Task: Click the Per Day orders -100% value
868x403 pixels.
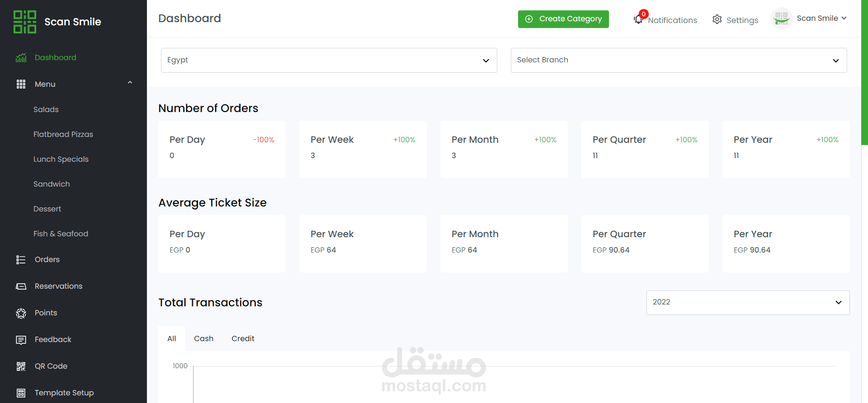Action: tap(264, 140)
